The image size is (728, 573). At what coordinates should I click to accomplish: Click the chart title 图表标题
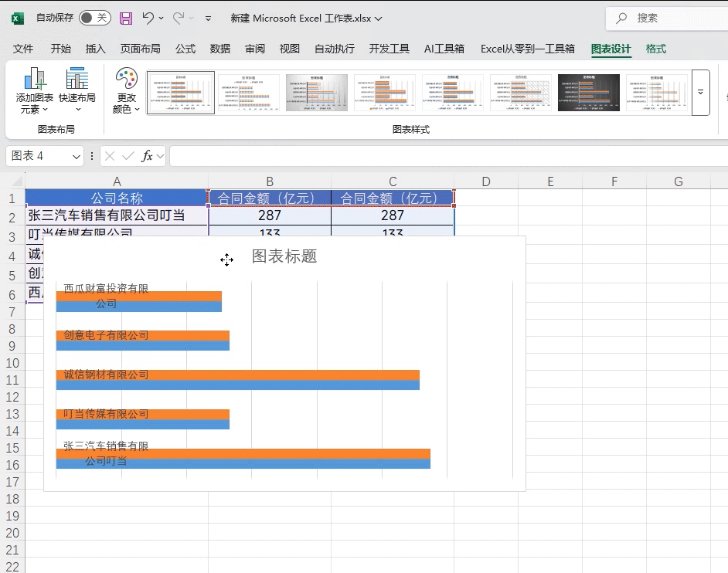coord(284,256)
